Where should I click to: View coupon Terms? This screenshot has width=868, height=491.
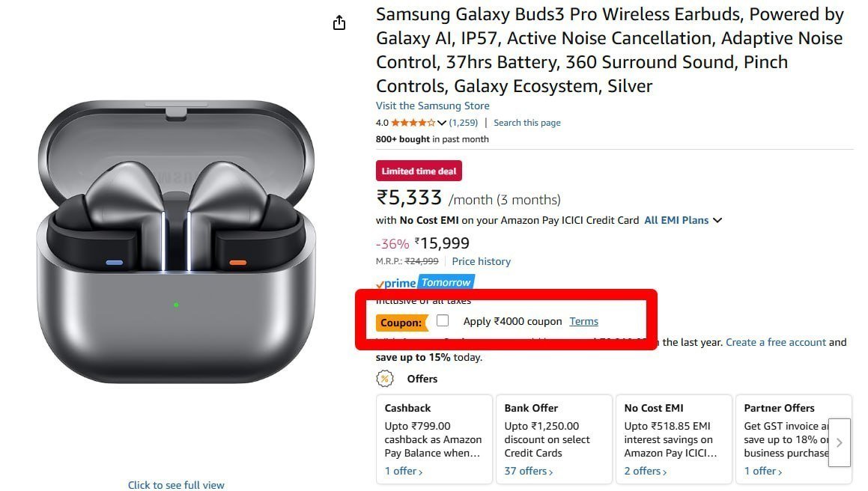(x=583, y=320)
